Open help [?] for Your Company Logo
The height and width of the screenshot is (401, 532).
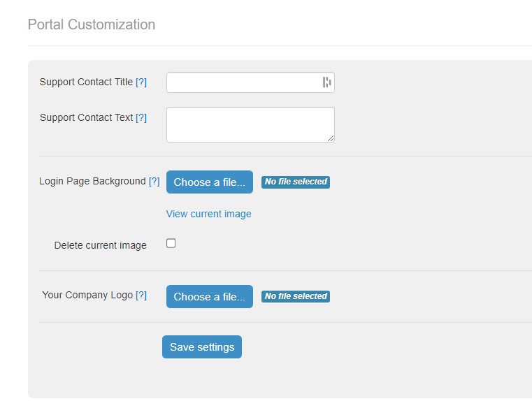pos(141,296)
